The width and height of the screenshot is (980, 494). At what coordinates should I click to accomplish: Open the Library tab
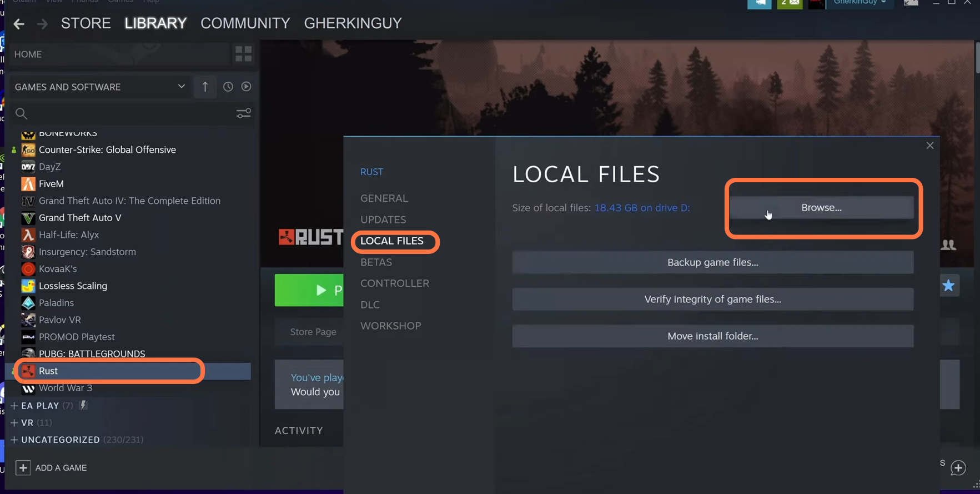[155, 23]
